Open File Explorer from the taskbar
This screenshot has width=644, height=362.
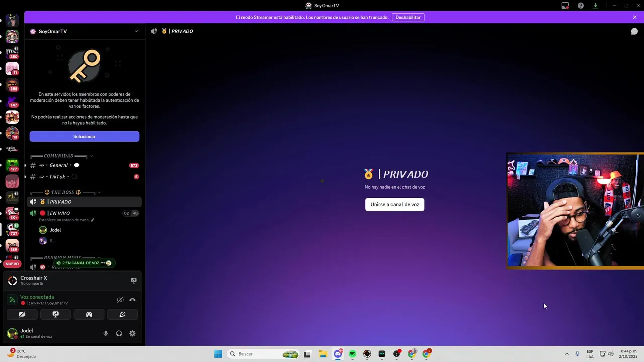323,354
